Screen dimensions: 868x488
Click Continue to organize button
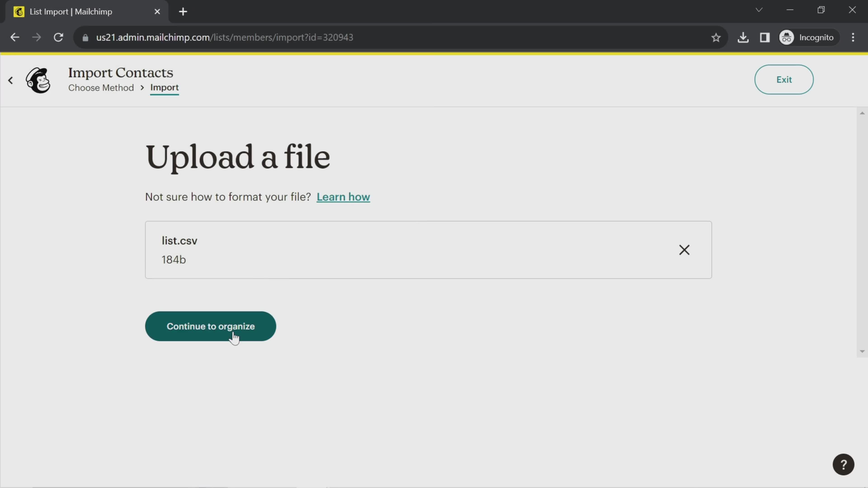point(211,326)
